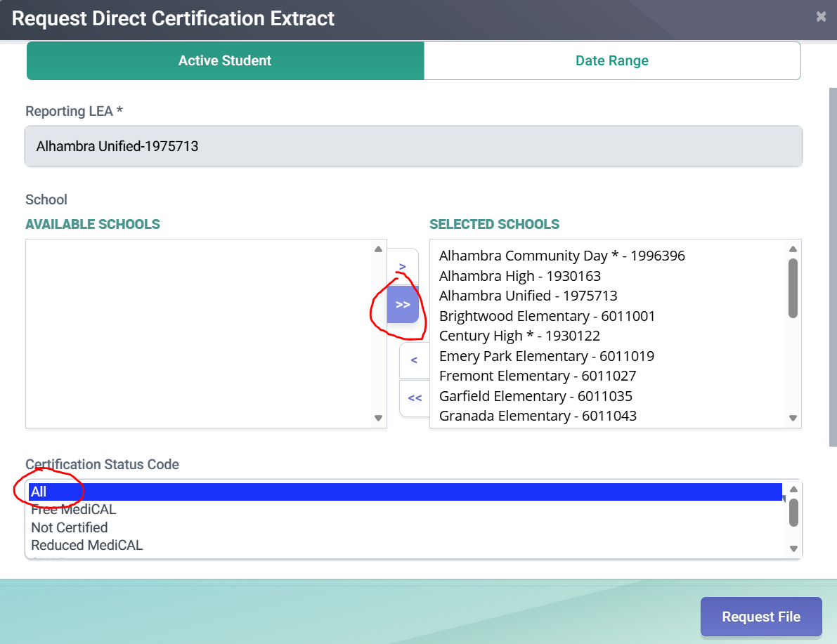Click Selected Schools list up arrow
Viewport: 837px width, 644px height.
click(x=793, y=249)
